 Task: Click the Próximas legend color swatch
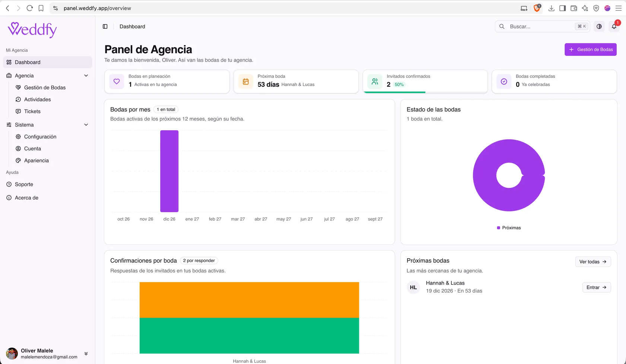499,228
